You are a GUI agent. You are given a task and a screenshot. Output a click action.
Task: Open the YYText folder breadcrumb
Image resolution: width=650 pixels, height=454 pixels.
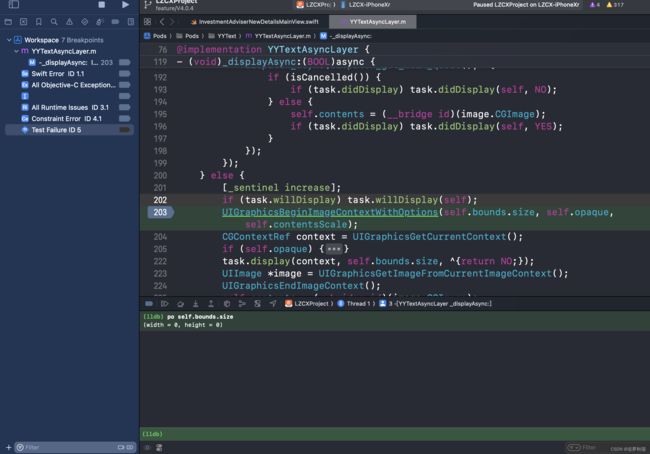tap(222, 36)
